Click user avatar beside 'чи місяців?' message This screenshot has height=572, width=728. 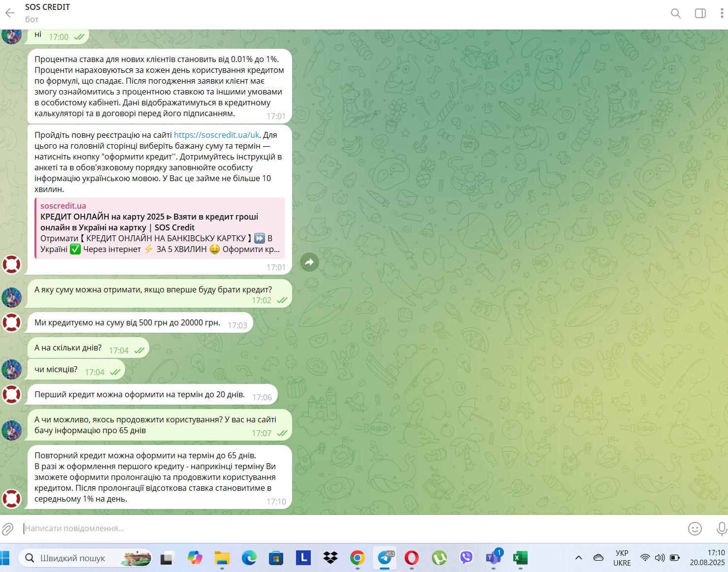[x=11, y=369]
